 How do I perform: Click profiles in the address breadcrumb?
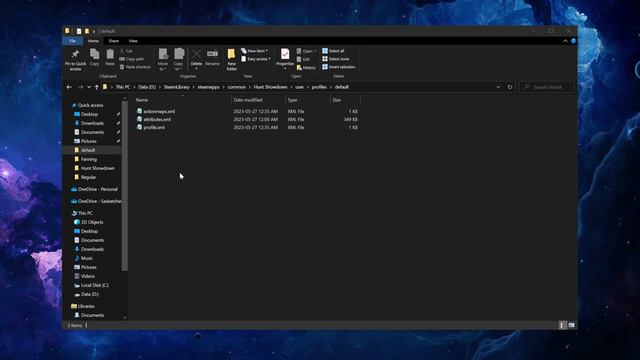[319, 87]
